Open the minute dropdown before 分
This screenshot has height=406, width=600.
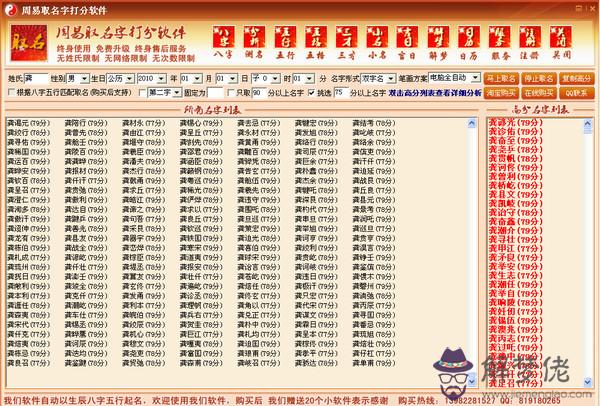pyautogui.click(x=303, y=78)
